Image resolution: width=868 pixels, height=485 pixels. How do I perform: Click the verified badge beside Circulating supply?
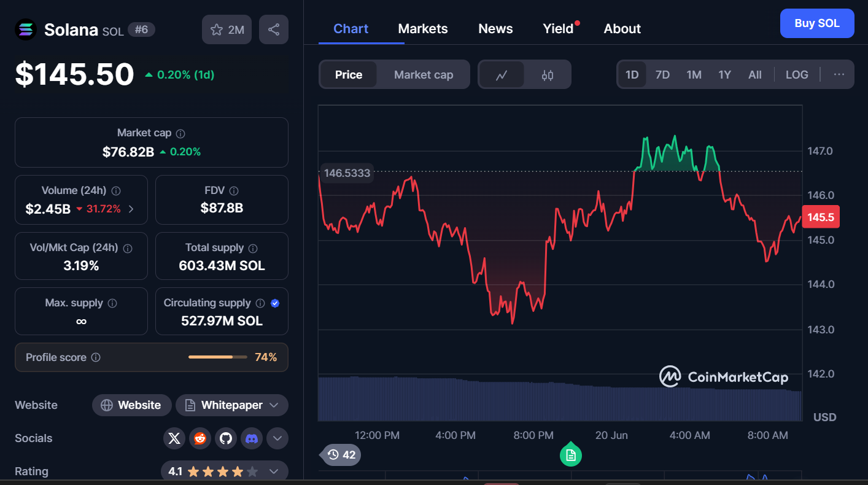pyautogui.click(x=275, y=303)
